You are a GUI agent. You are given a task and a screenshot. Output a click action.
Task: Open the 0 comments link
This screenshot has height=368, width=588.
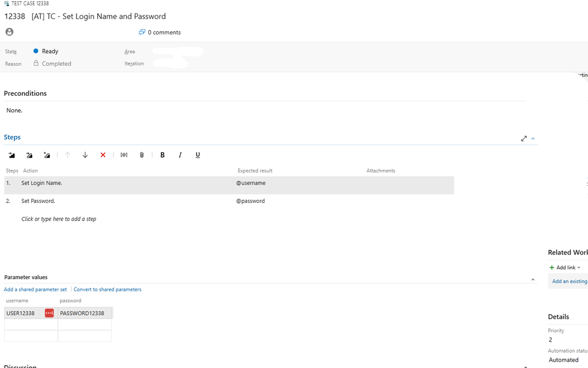click(160, 32)
